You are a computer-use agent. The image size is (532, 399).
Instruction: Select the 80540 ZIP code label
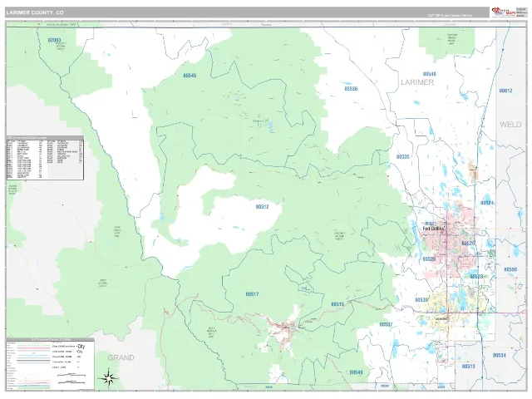(x=356, y=372)
